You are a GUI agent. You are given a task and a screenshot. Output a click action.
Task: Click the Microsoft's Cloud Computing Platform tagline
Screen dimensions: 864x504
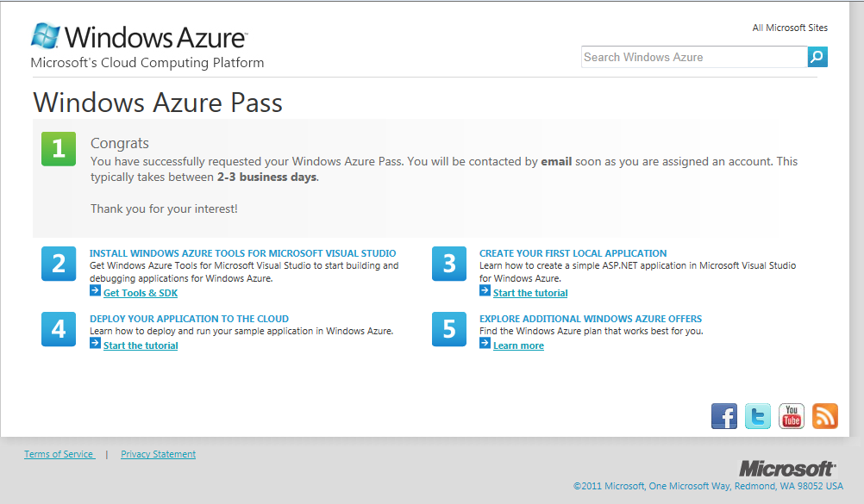[147, 63]
